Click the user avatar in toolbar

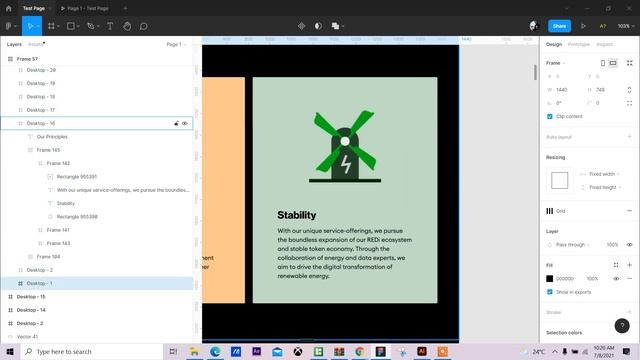point(533,26)
